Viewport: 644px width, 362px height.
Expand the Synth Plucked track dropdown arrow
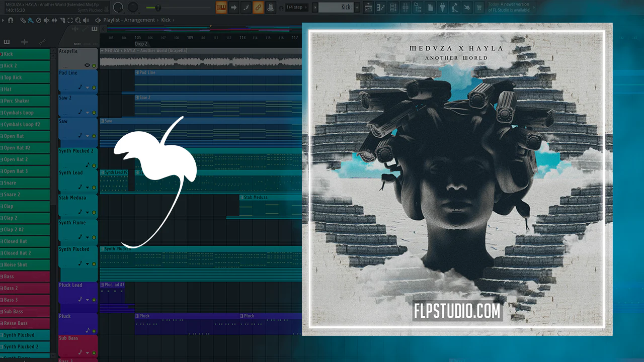pos(88,263)
